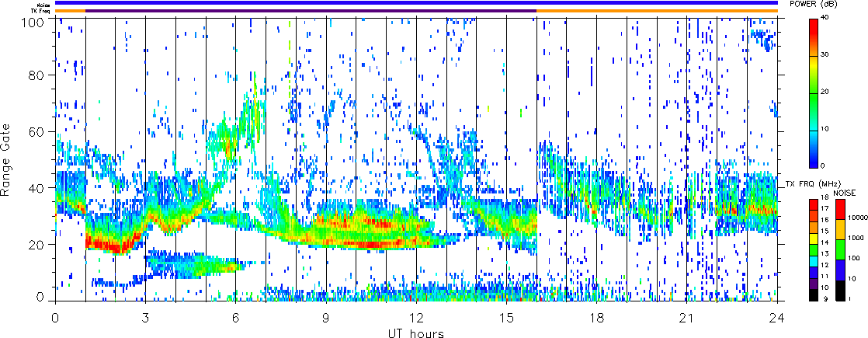Pick the red top of the power colorbar

click(814, 26)
